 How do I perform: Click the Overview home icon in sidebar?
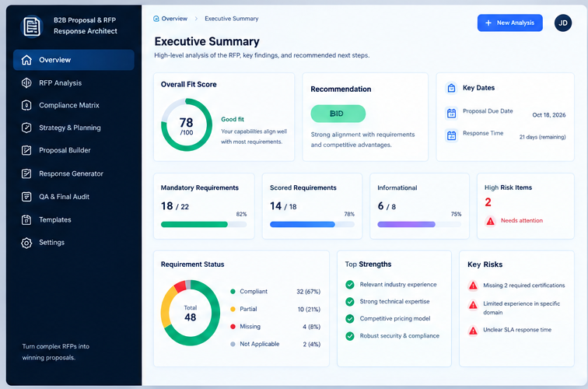tap(26, 60)
